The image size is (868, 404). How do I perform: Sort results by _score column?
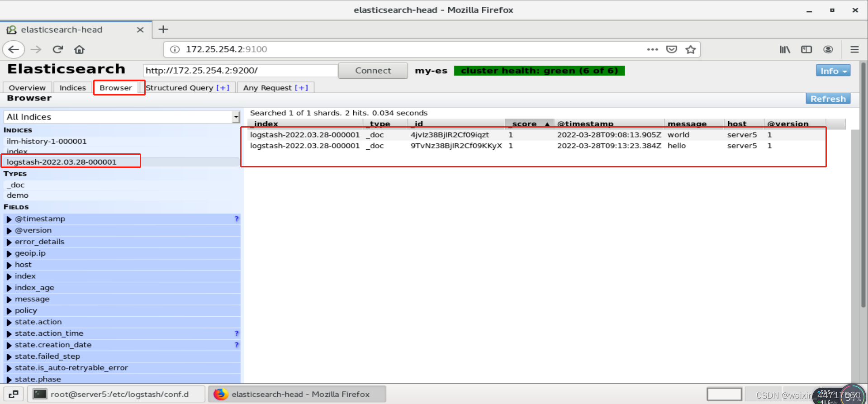pos(529,124)
